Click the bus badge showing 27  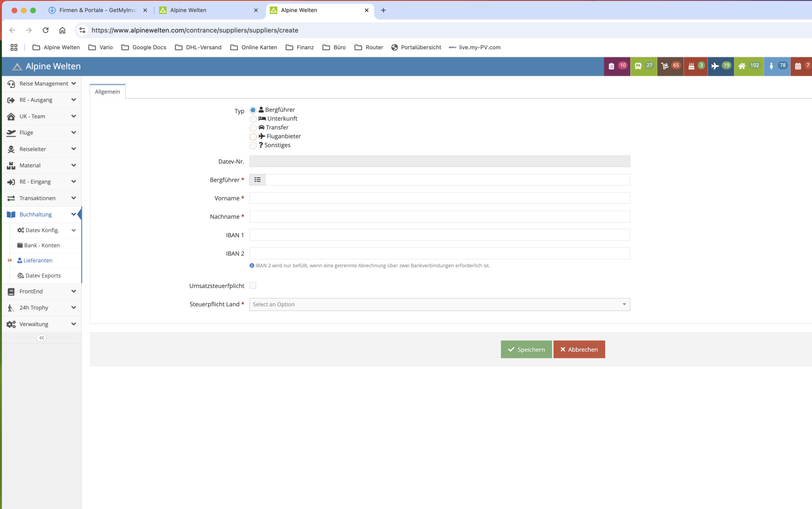tap(643, 66)
